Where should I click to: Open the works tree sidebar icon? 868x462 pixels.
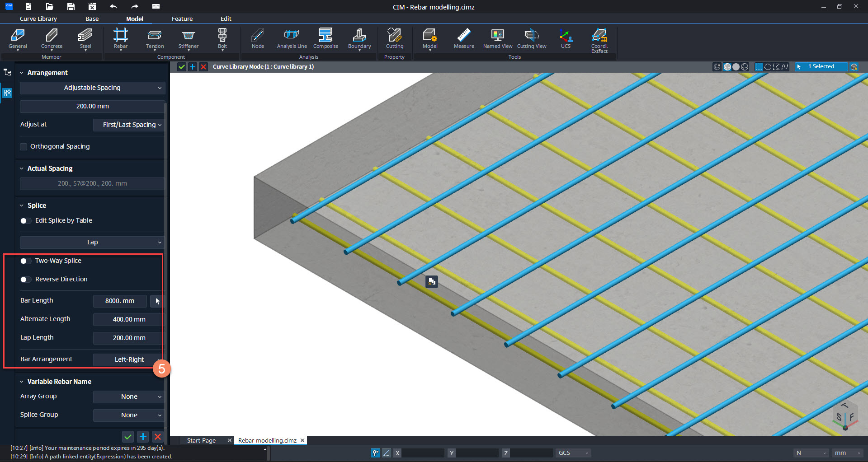point(7,72)
